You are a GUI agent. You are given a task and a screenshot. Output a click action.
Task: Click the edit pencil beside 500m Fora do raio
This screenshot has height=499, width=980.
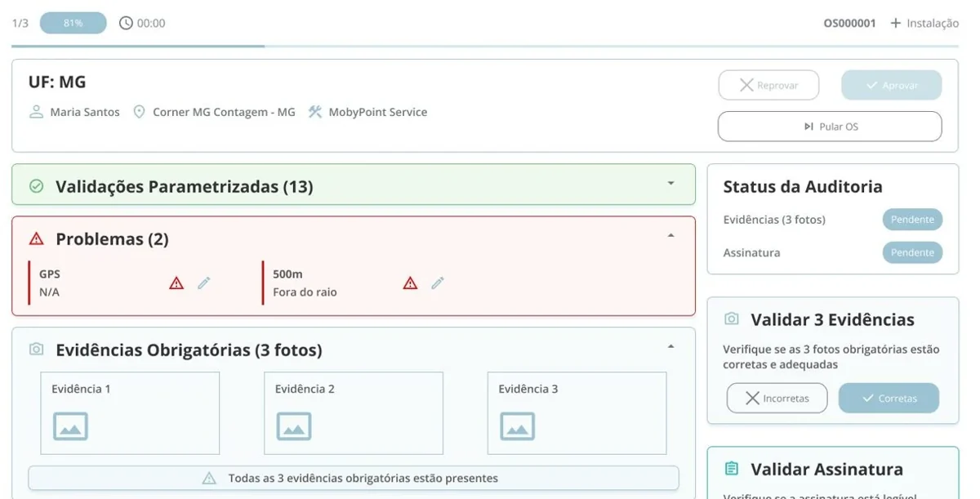pyautogui.click(x=438, y=283)
